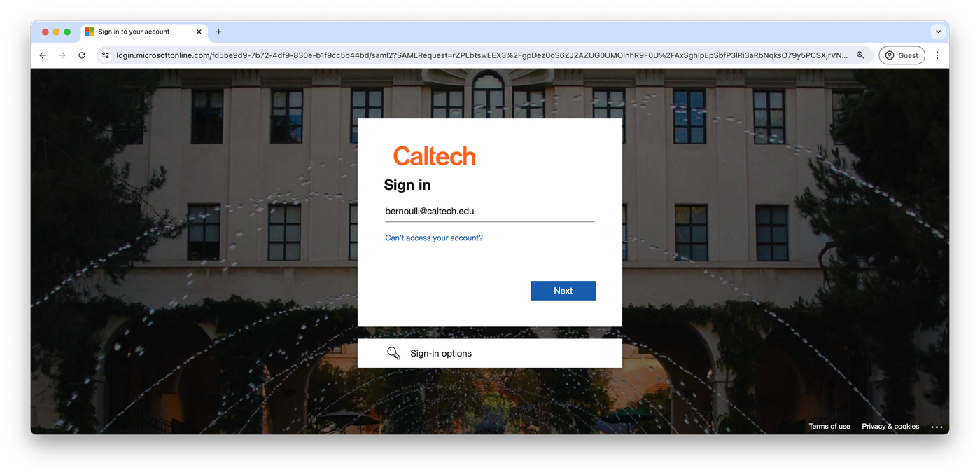
Task: Open the Terms of use link
Action: coord(829,426)
